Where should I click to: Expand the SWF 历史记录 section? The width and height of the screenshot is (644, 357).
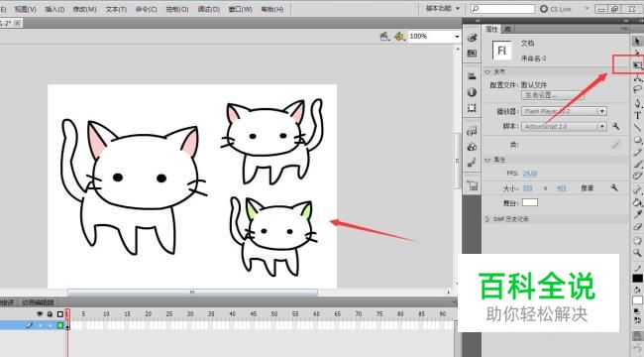(487, 219)
